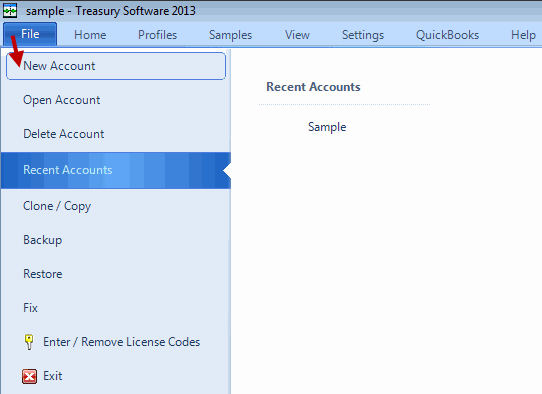This screenshot has height=394, width=542.
Task: Open Enter / Remove License Codes
Action: click(116, 342)
